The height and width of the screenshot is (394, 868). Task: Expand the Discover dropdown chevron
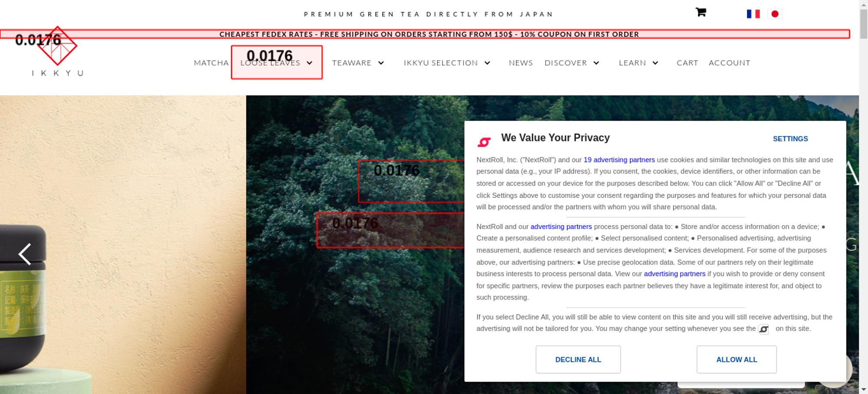[596, 63]
